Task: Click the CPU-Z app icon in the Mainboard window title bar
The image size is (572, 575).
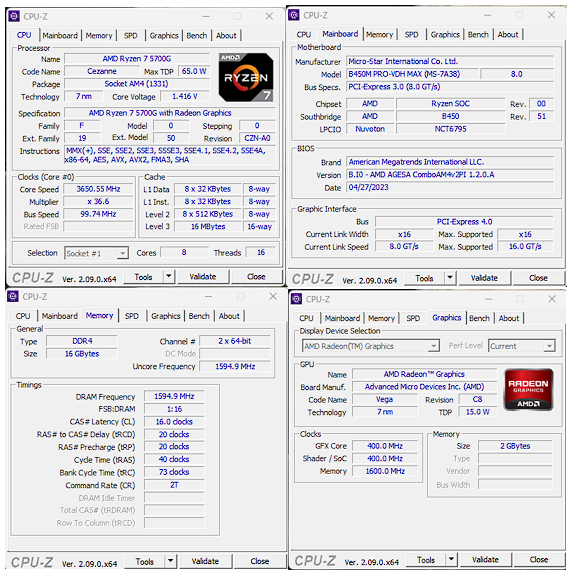Action: 294,15
